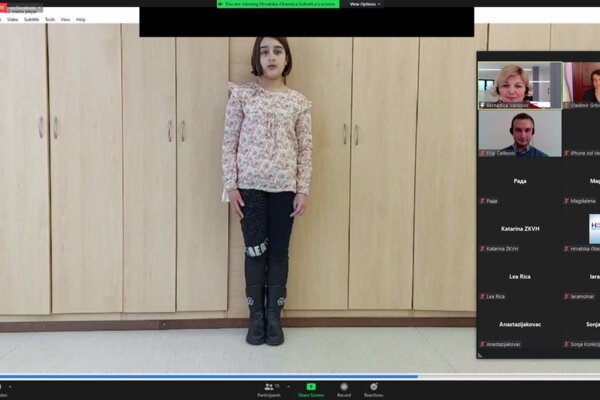
Task: Select Filip Čeliković's video thumbnail
Action: pyautogui.click(x=518, y=133)
